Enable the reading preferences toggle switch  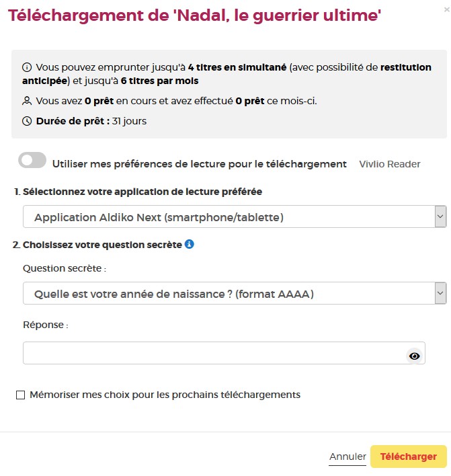click(x=33, y=161)
